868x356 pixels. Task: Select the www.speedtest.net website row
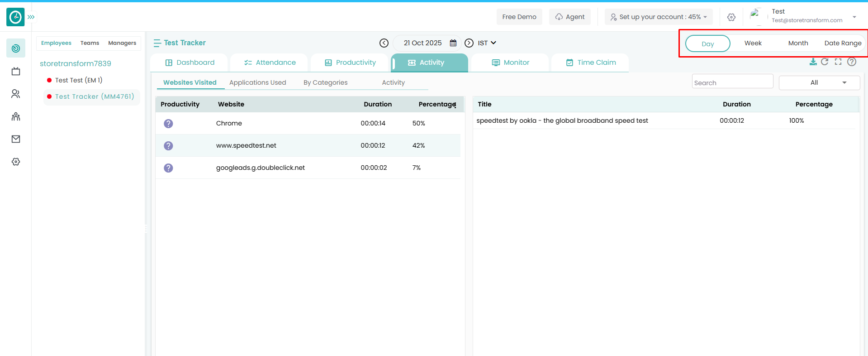tap(308, 145)
